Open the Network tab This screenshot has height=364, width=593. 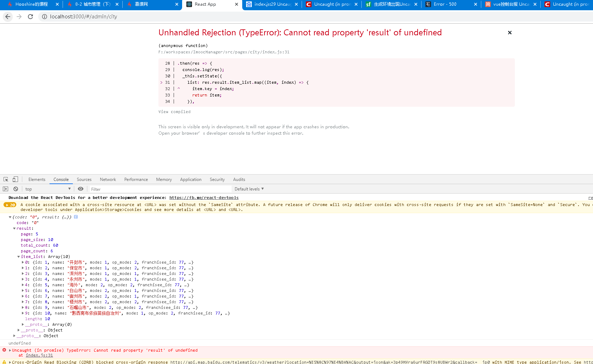pyautogui.click(x=108, y=180)
